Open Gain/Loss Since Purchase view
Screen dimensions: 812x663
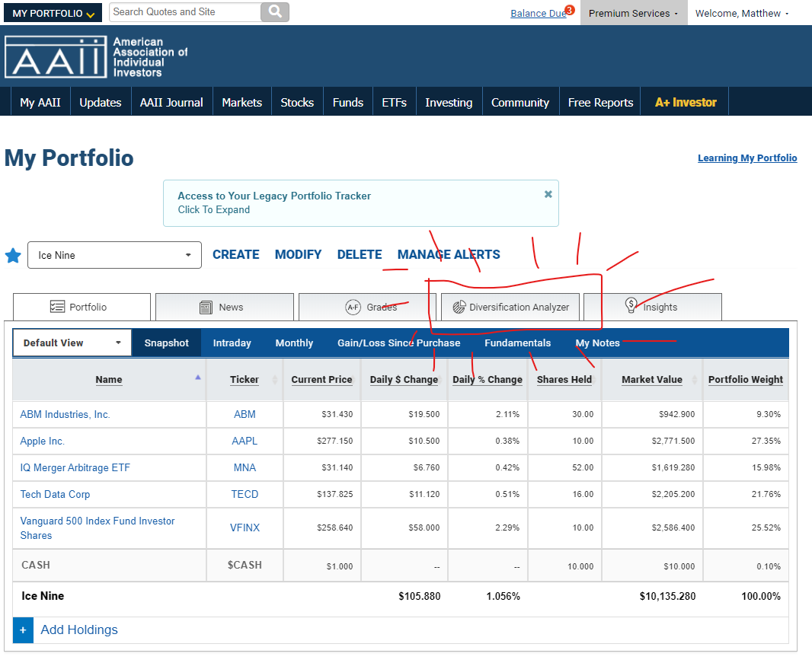(x=398, y=343)
